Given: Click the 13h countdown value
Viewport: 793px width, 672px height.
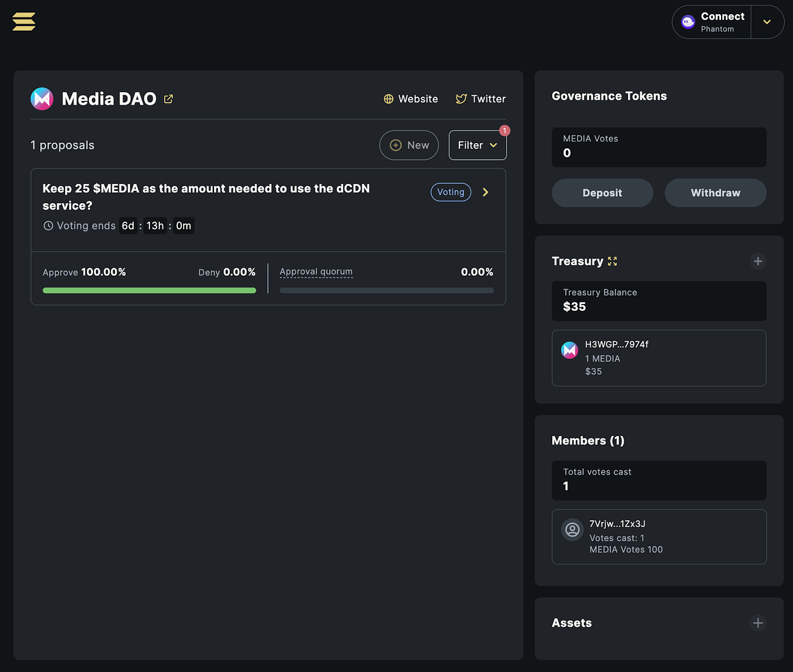Looking at the screenshot, I should click(x=155, y=226).
